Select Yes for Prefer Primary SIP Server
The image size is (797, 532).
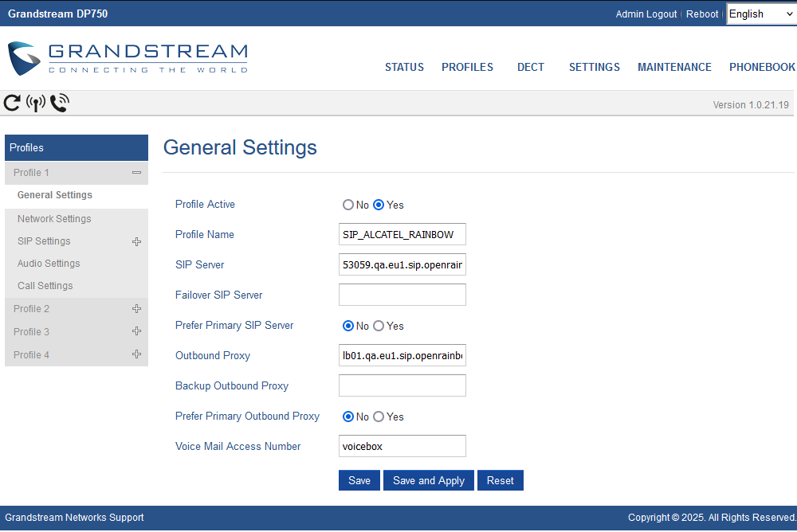point(379,326)
